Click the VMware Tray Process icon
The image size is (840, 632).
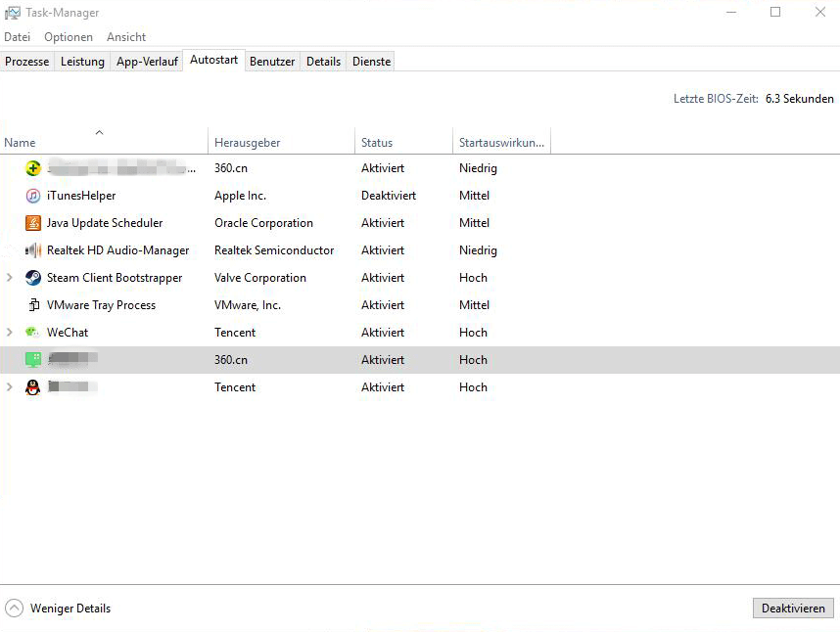point(33,305)
